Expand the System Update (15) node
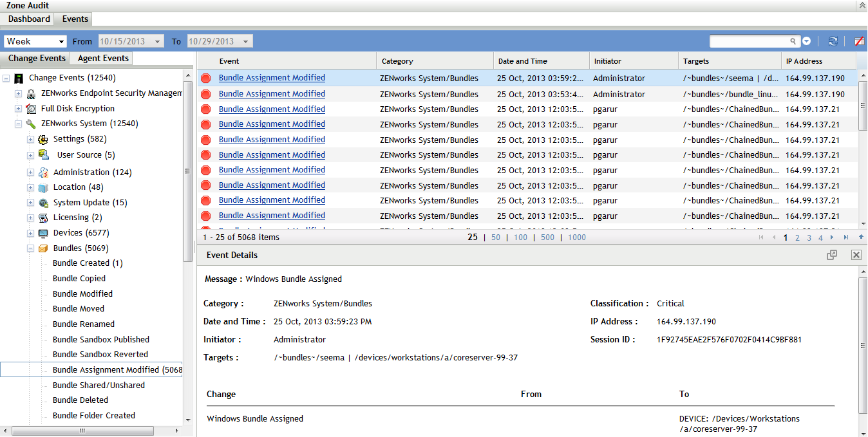 (x=30, y=203)
